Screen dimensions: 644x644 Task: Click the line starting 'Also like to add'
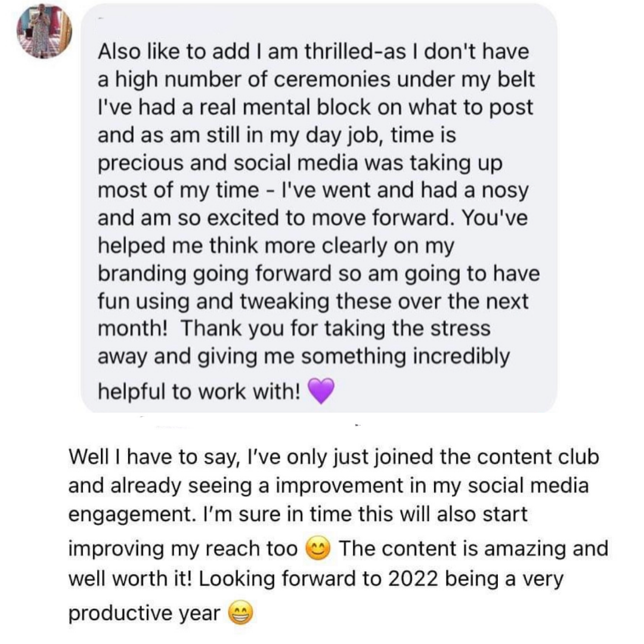pos(313,52)
